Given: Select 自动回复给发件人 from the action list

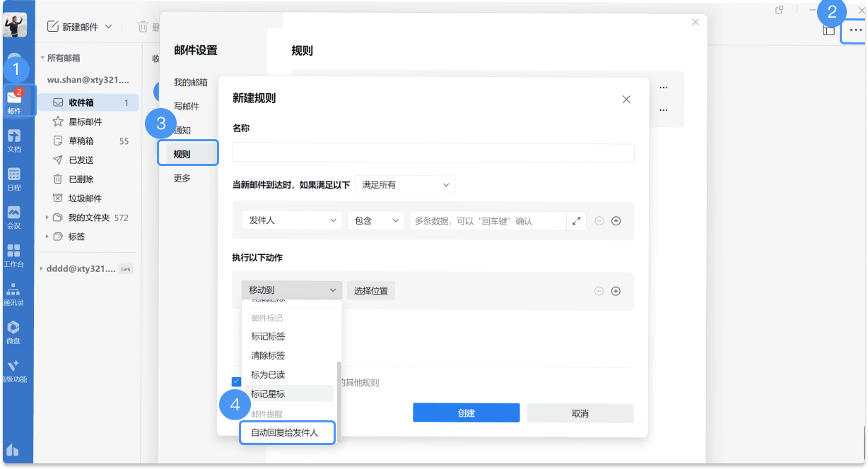Looking at the screenshot, I should click(x=287, y=432).
